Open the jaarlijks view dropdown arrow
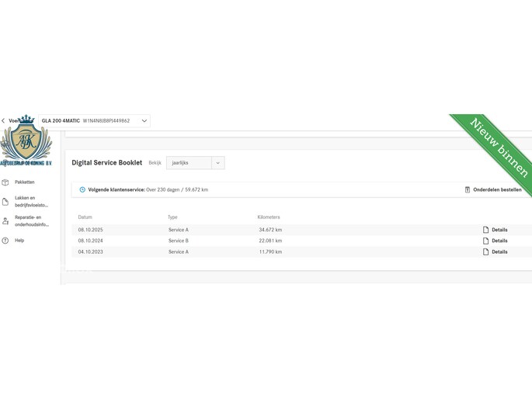532x399 pixels. coord(218,163)
